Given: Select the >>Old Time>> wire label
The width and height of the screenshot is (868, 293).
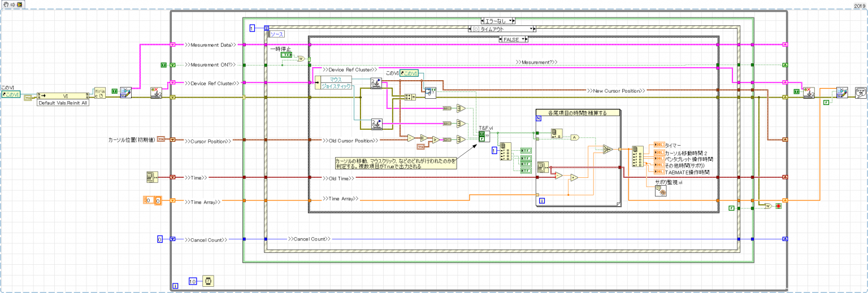Looking at the screenshot, I should pos(338,178).
